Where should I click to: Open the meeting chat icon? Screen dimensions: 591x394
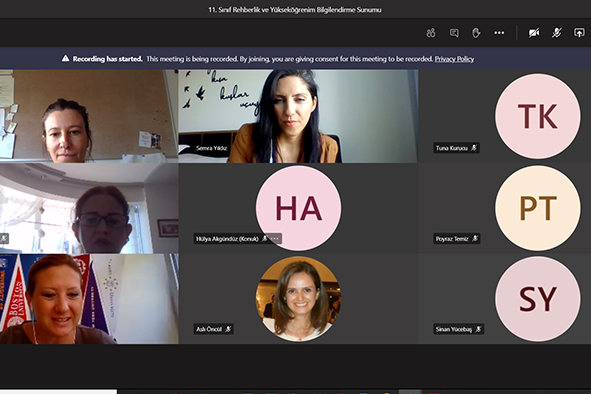(x=454, y=33)
